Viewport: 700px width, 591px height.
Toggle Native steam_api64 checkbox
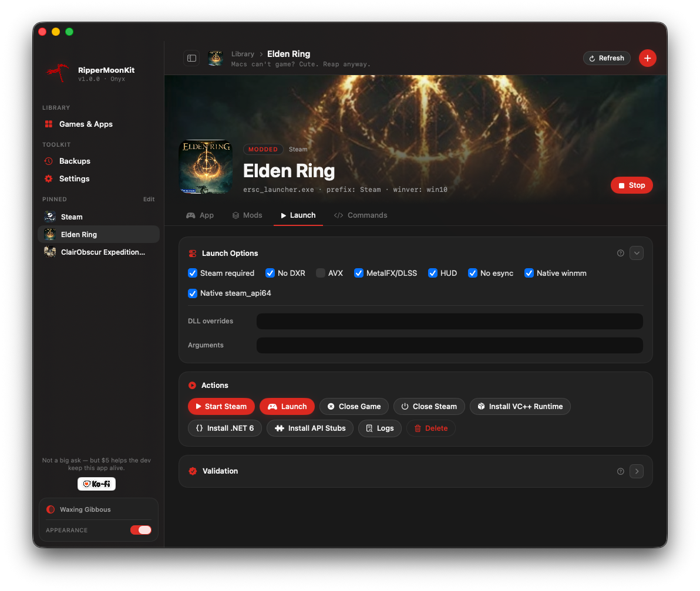[193, 293]
